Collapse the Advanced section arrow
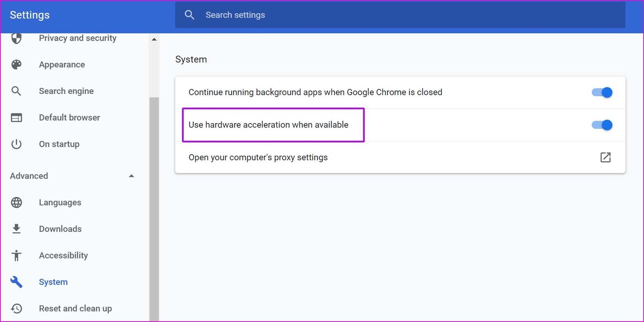 tap(131, 176)
